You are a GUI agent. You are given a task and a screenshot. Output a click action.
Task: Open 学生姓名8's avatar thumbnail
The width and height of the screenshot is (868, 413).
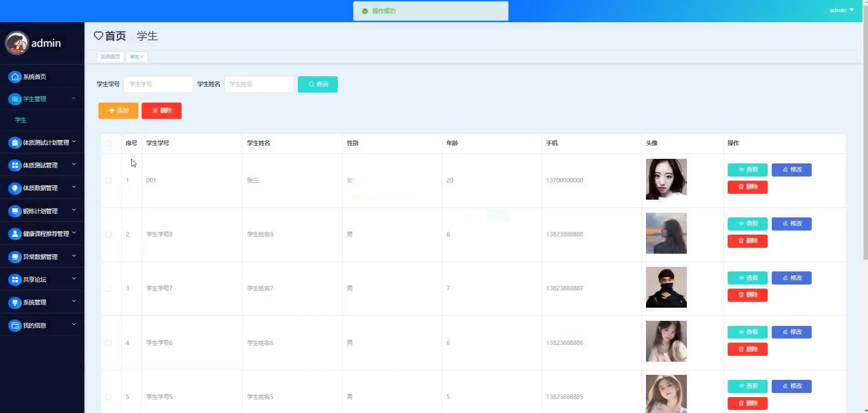click(x=666, y=233)
